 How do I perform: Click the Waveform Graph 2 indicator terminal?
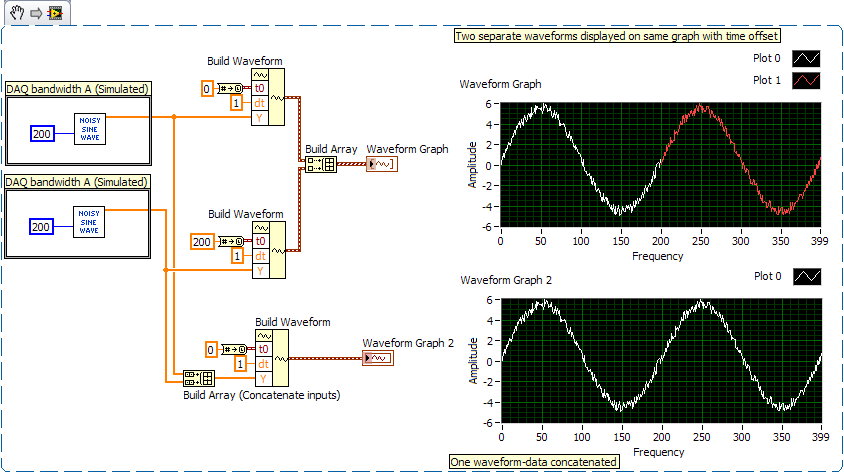pyautogui.click(x=378, y=358)
